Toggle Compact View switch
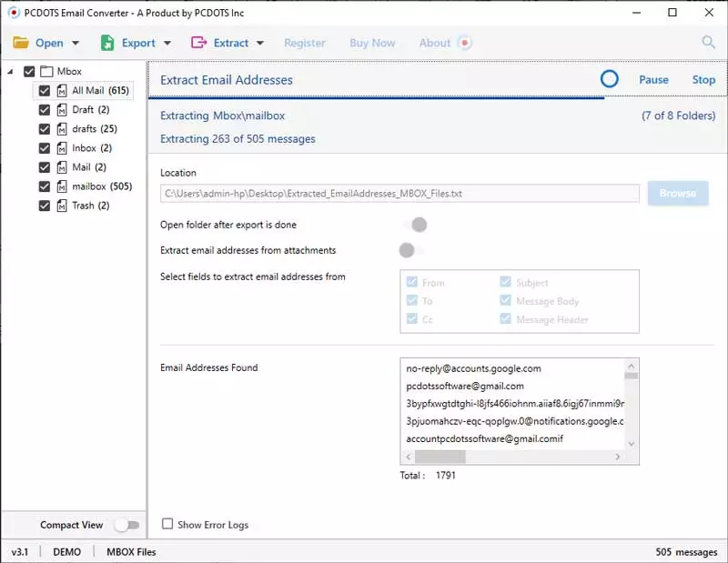 click(x=127, y=525)
